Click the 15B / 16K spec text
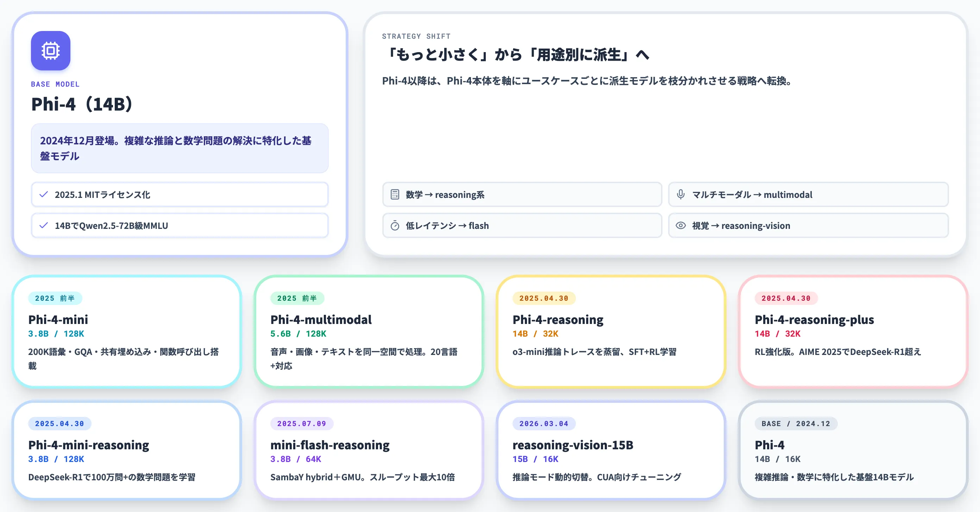Image resolution: width=980 pixels, height=512 pixels. point(535,459)
